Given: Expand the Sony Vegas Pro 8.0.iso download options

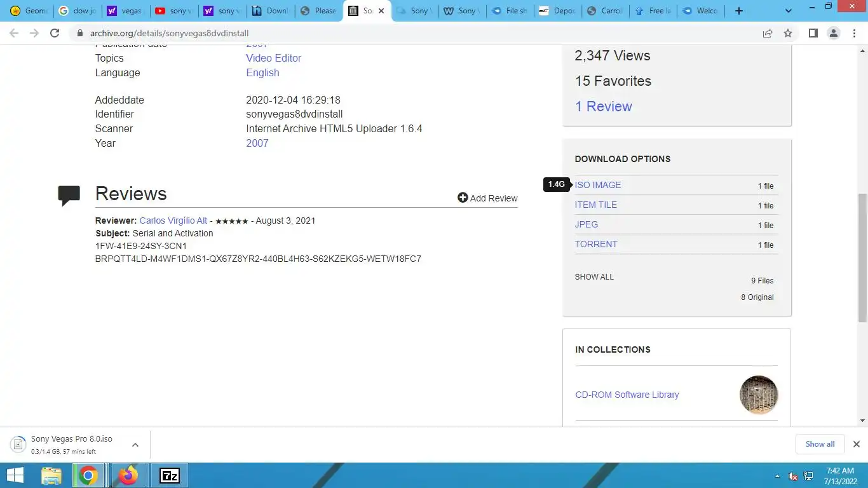Looking at the screenshot, I should click(x=135, y=445).
